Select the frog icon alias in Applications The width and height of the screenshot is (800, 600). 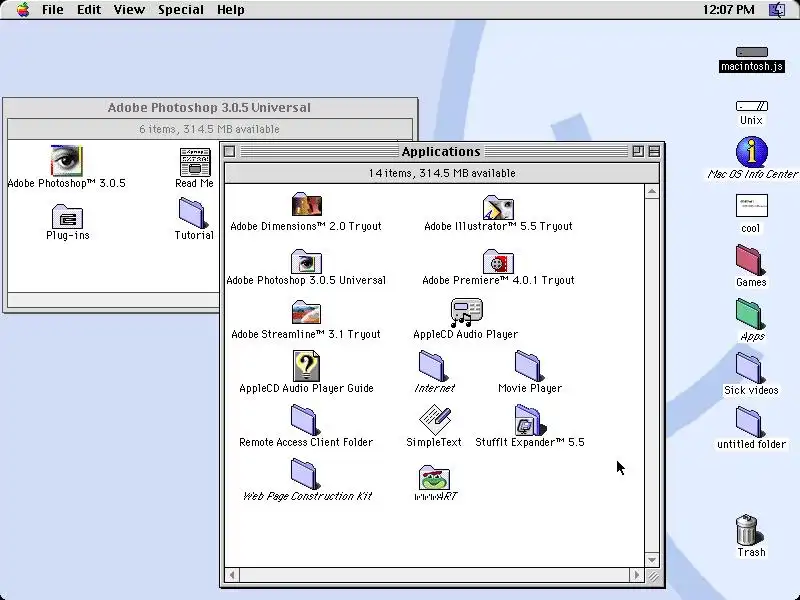(434, 478)
